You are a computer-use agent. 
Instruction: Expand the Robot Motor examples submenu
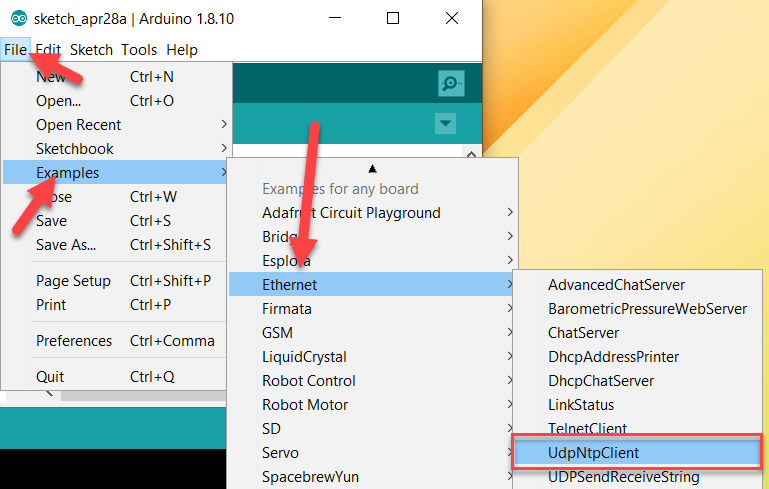[x=373, y=405]
